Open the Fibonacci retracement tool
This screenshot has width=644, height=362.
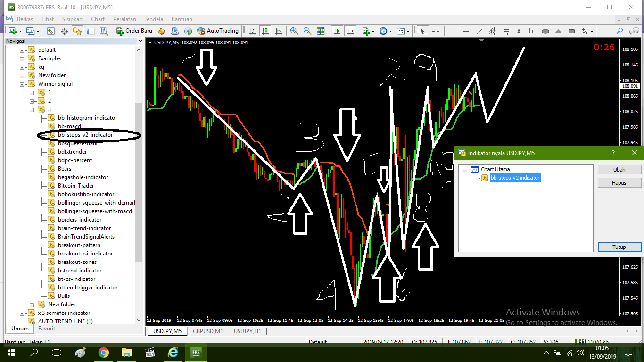pyautogui.click(x=506, y=31)
